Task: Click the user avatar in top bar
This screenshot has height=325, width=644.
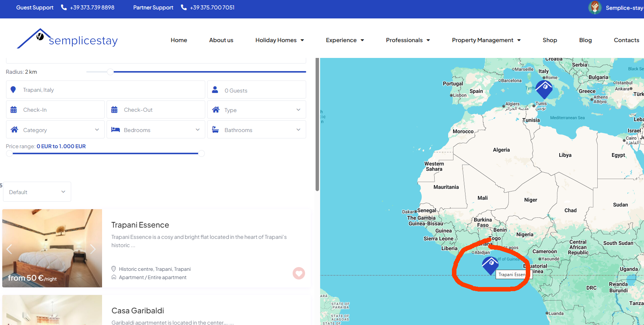Action: [x=595, y=8]
